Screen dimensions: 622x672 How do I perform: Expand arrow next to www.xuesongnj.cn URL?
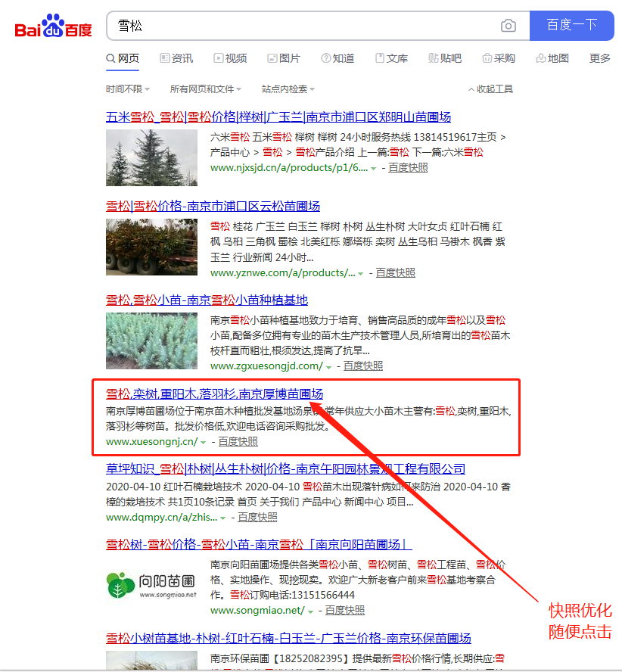click(204, 443)
